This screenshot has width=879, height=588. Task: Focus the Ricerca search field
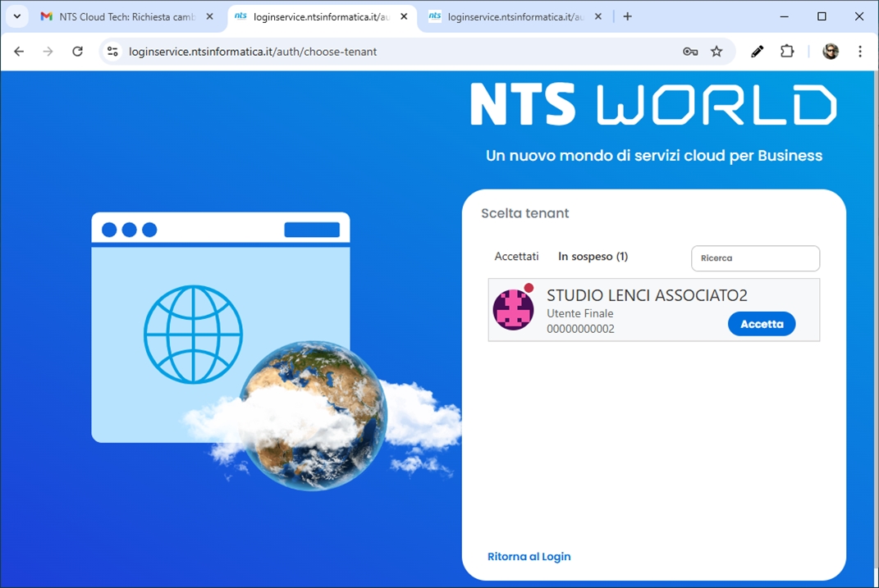point(755,258)
